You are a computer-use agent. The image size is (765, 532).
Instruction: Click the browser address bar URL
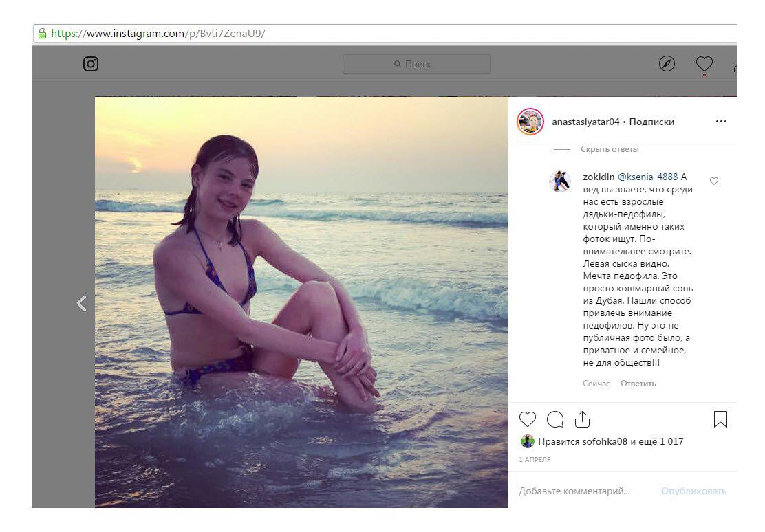tap(158, 34)
